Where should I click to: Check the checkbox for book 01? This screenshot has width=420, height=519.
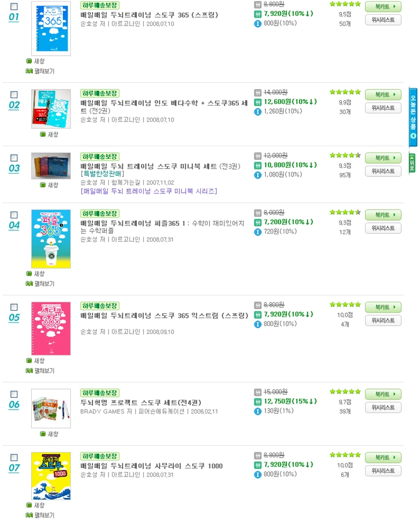pyautogui.click(x=14, y=7)
